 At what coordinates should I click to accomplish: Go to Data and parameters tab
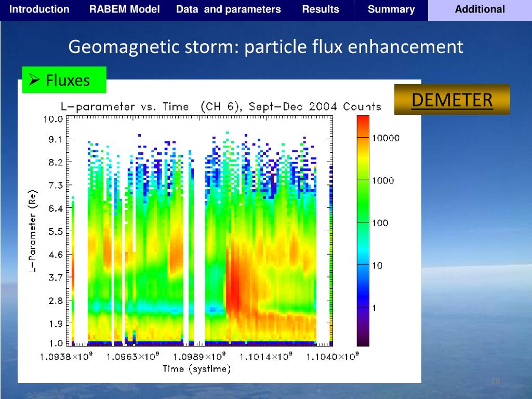click(229, 9)
